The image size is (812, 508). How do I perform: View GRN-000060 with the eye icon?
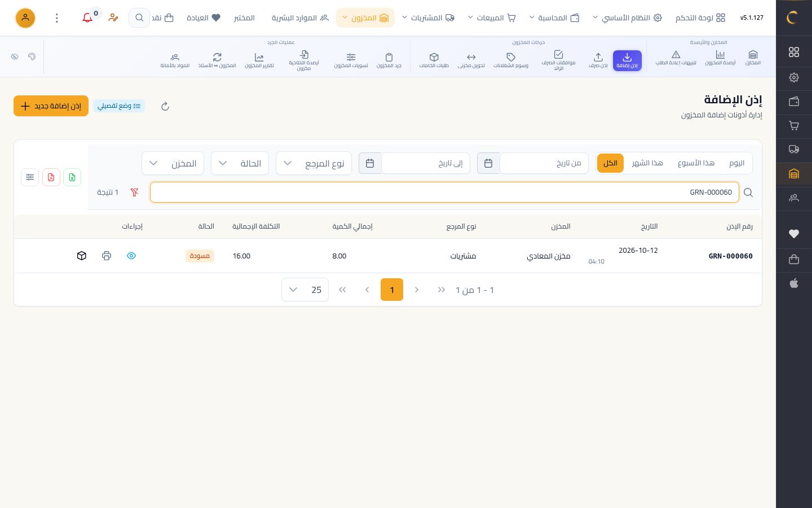pyautogui.click(x=131, y=256)
